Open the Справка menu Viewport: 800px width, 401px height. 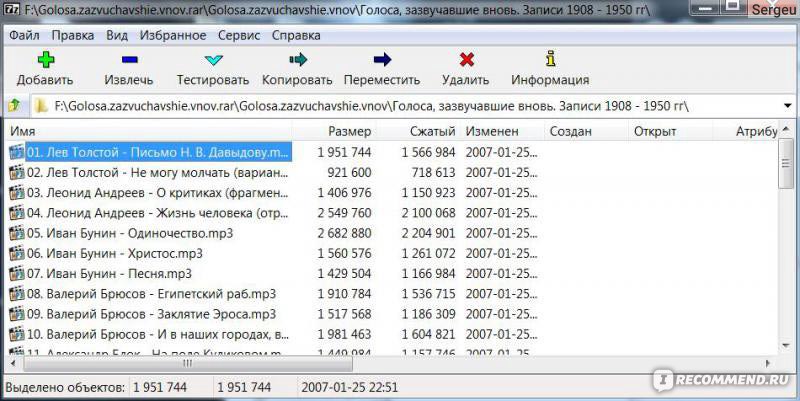click(296, 35)
